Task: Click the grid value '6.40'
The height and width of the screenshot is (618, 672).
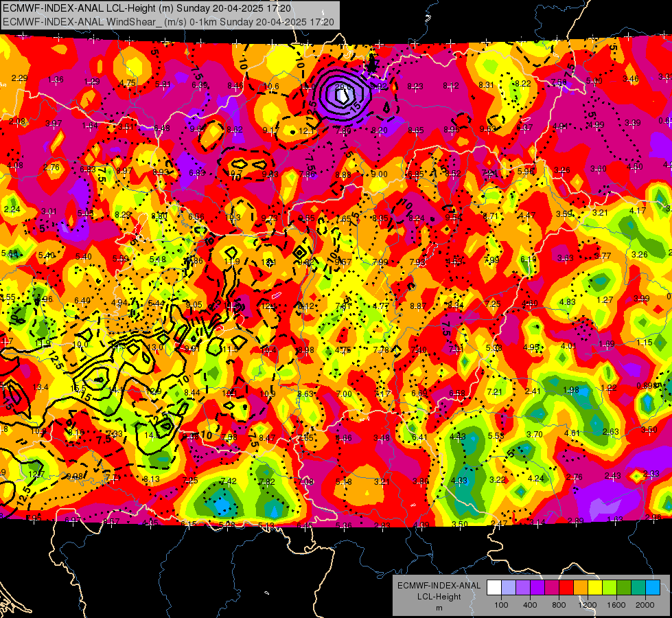Action: [82, 301]
